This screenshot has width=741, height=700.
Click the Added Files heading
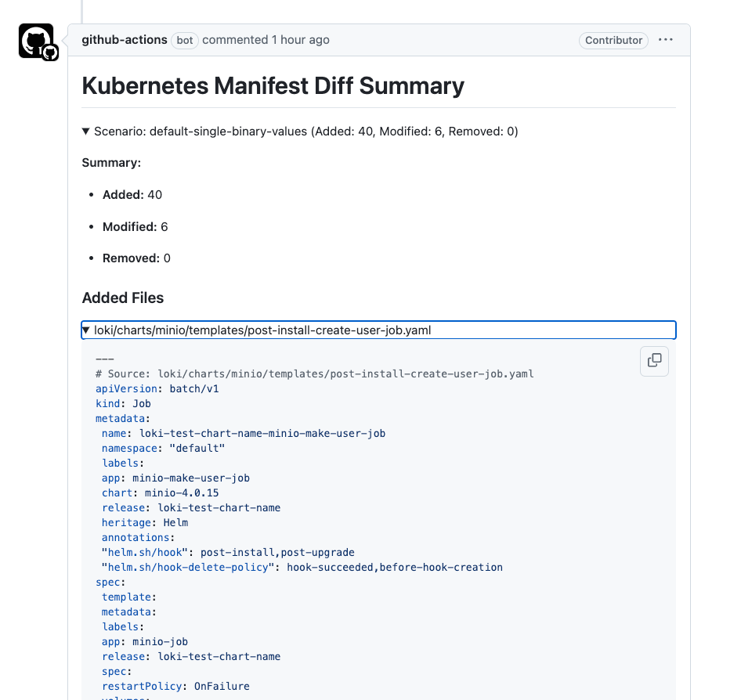123,298
